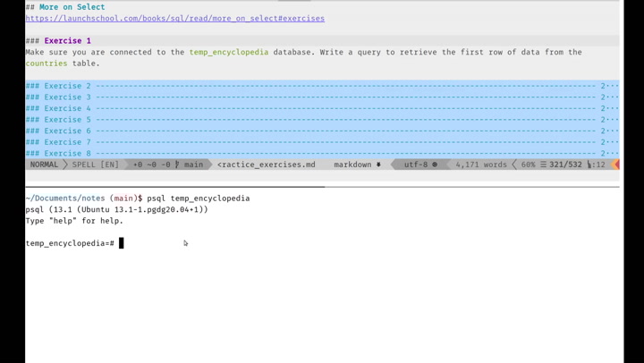
Task: Click the '4,171 words' count in statusline
Action: point(481,165)
